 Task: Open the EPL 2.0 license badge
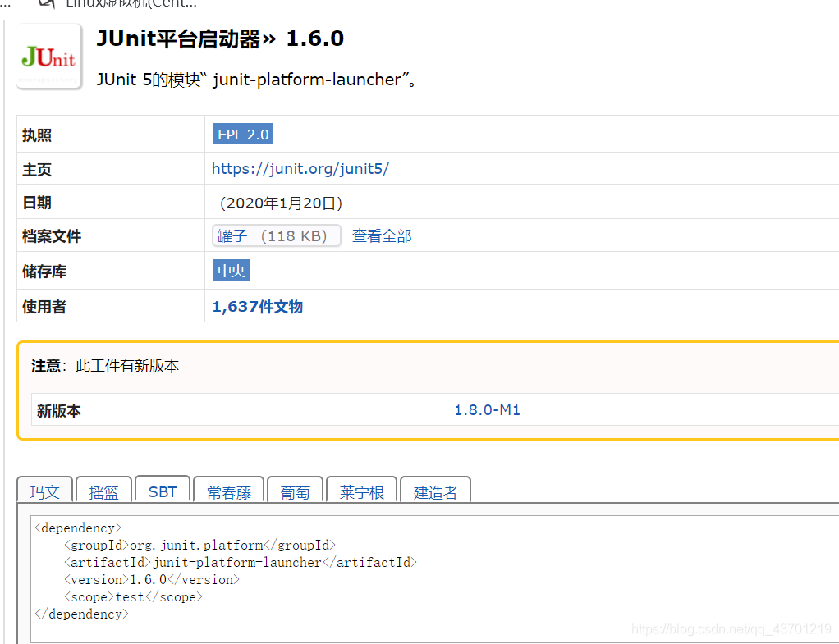pyautogui.click(x=243, y=135)
